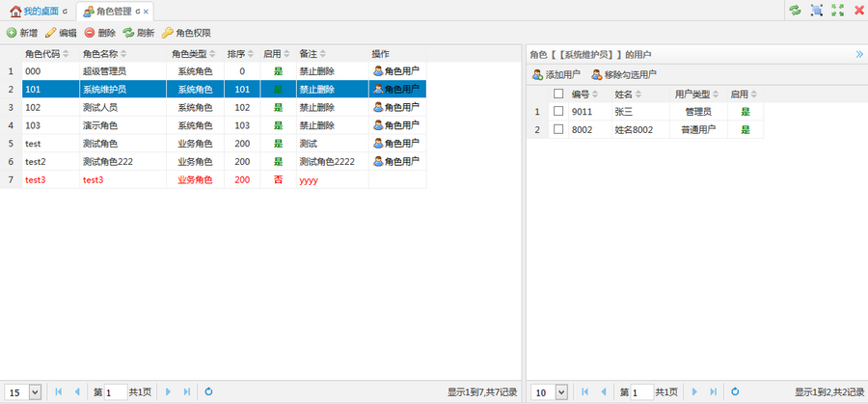Image resolution: width=868 pixels, height=404 pixels.
Task: Click the 删除 delete button
Action: [100, 33]
